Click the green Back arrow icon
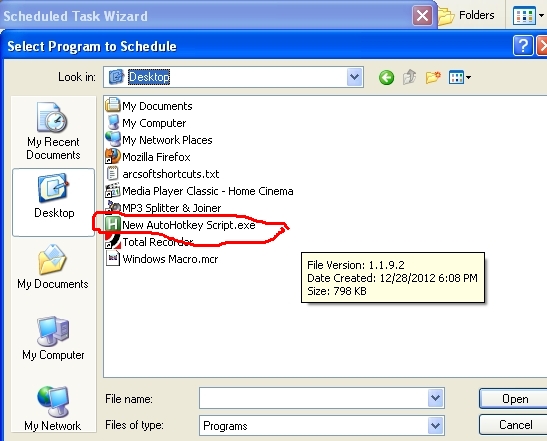 (x=386, y=77)
